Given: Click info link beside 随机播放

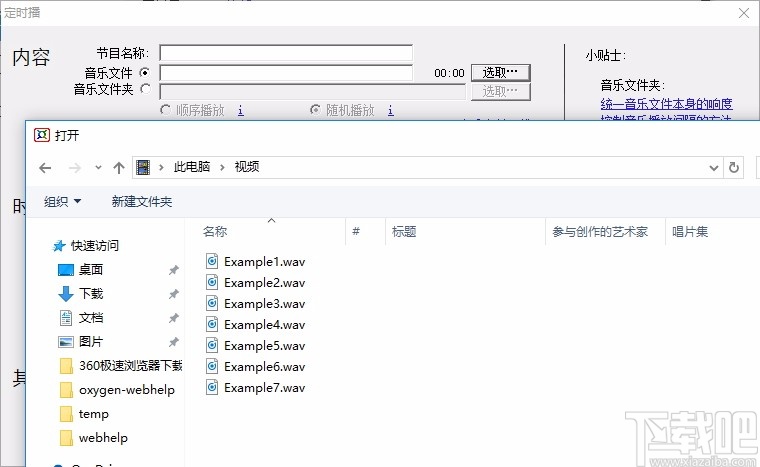Looking at the screenshot, I should pos(391,111).
